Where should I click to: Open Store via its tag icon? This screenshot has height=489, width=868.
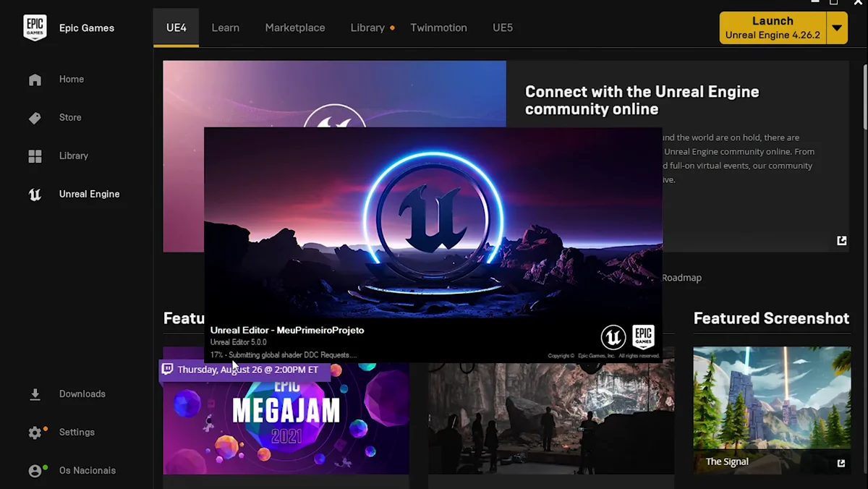click(35, 118)
